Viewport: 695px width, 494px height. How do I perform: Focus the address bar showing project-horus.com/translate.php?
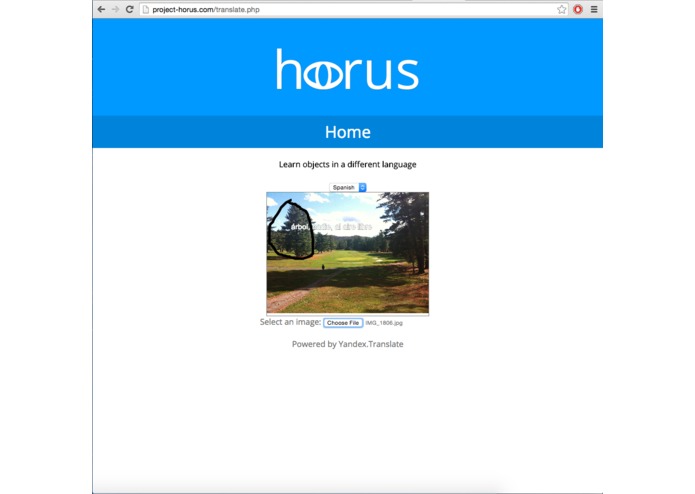click(x=354, y=9)
